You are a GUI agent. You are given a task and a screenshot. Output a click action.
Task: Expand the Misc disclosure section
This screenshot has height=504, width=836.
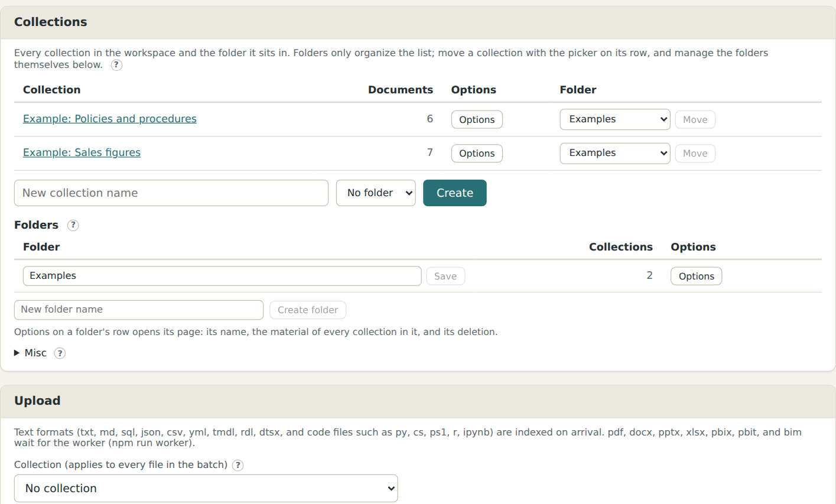[x=30, y=353]
